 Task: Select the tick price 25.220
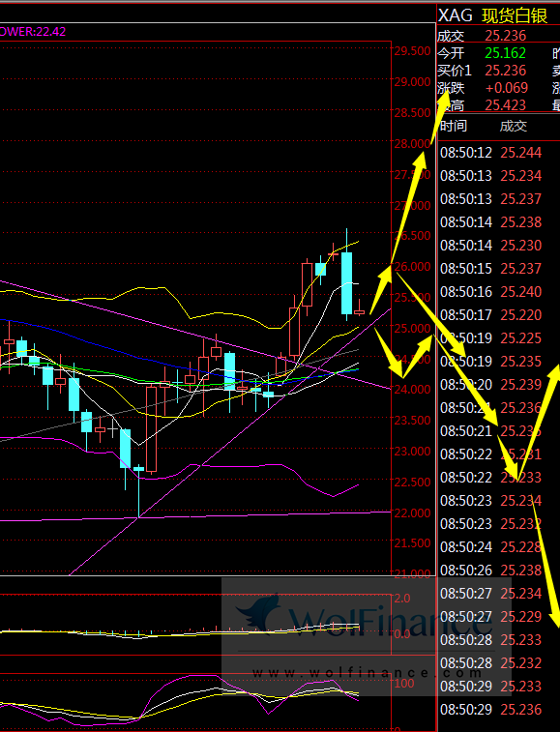pyautogui.click(x=521, y=315)
